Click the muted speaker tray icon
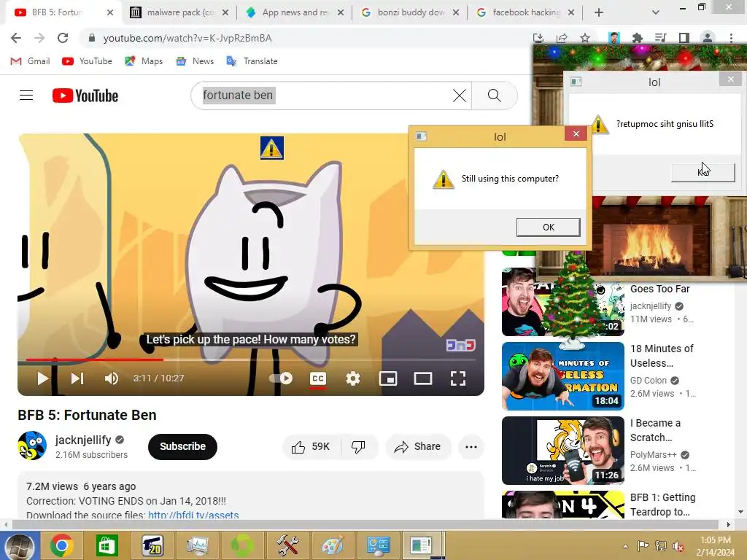The width and height of the screenshot is (747, 560). tap(678, 546)
